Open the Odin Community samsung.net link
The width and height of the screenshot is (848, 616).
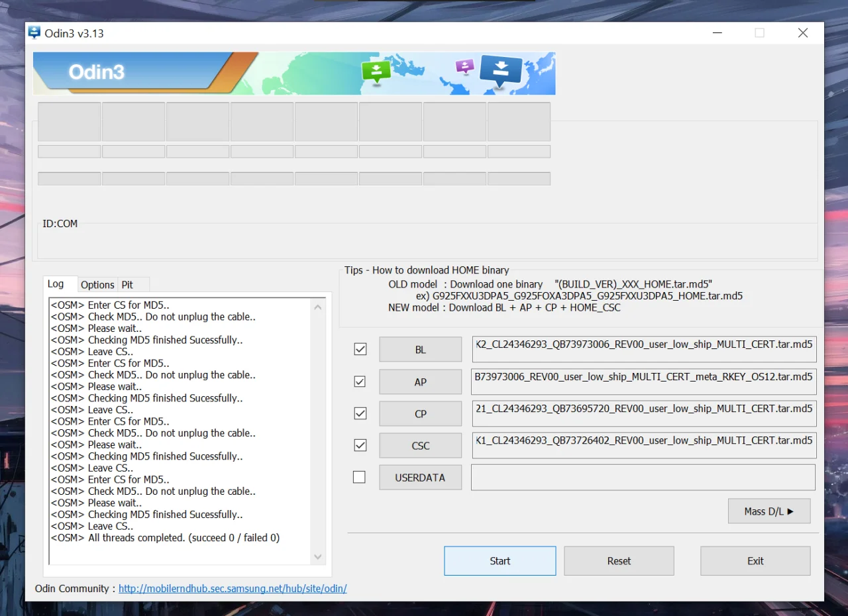(x=233, y=588)
